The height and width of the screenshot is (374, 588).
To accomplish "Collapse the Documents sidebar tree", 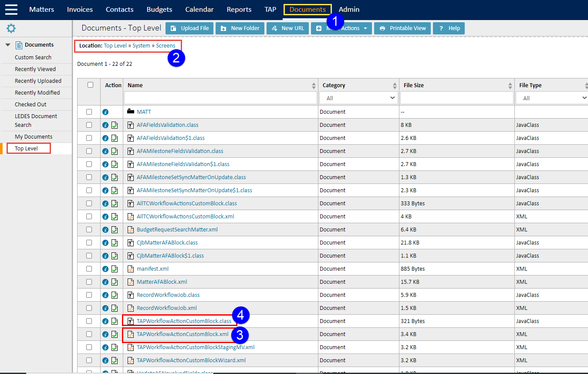I will 7,45.
